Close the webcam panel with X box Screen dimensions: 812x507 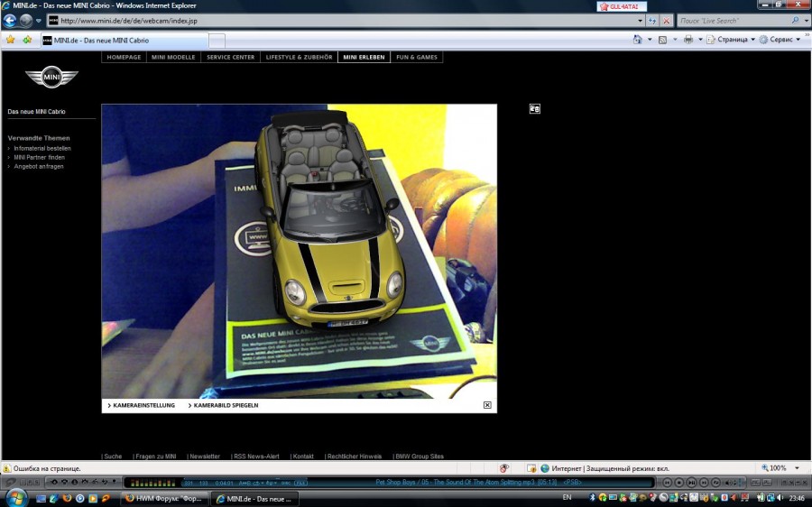pos(487,405)
